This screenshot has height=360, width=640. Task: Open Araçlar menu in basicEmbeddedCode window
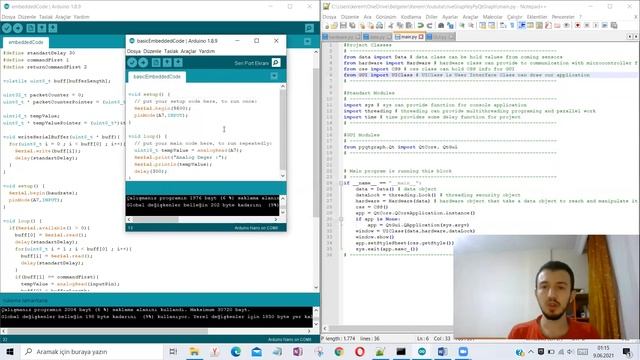click(188, 51)
